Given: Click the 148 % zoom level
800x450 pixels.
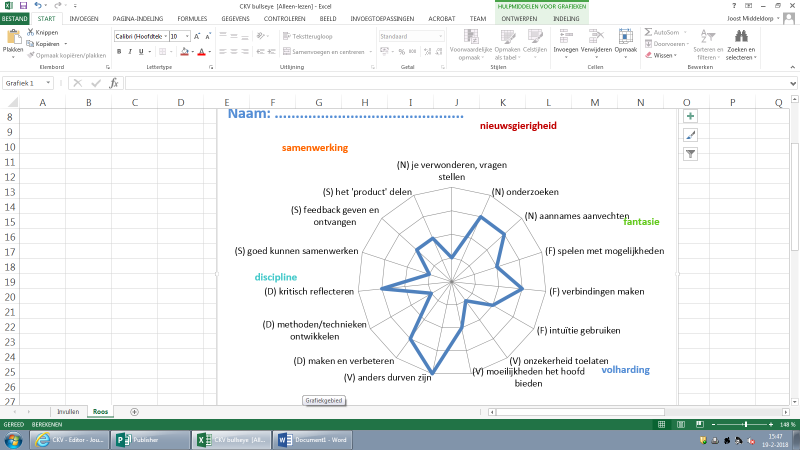Looking at the screenshot, I should [x=787, y=424].
